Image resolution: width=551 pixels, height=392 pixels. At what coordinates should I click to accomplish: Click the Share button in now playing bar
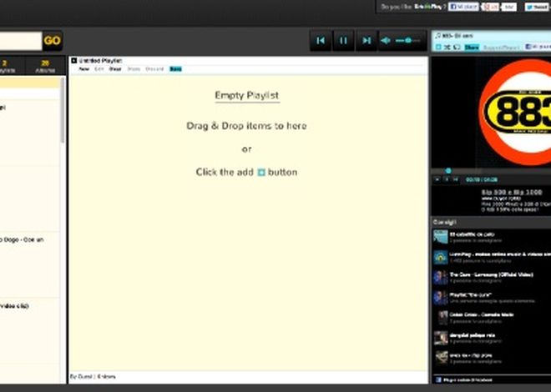pos(472,47)
